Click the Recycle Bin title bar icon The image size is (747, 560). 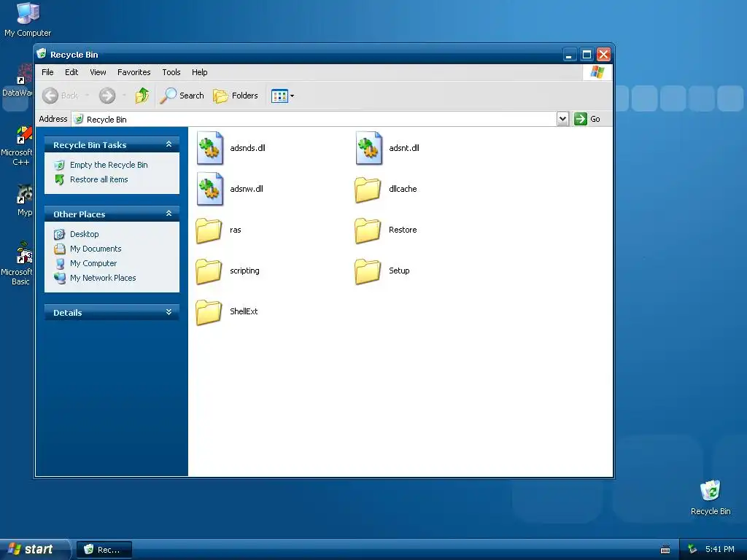(x=42, y=54)
